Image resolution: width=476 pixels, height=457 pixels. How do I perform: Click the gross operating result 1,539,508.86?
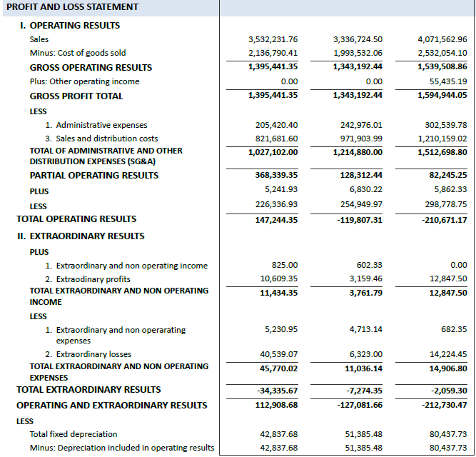(442, 67)
